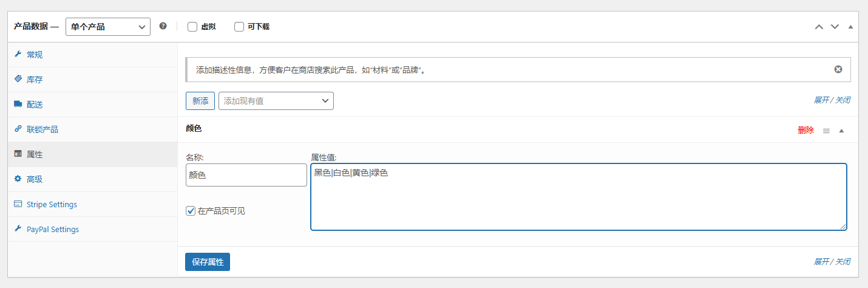Open the 联锁产品 tab

point(92,129)
